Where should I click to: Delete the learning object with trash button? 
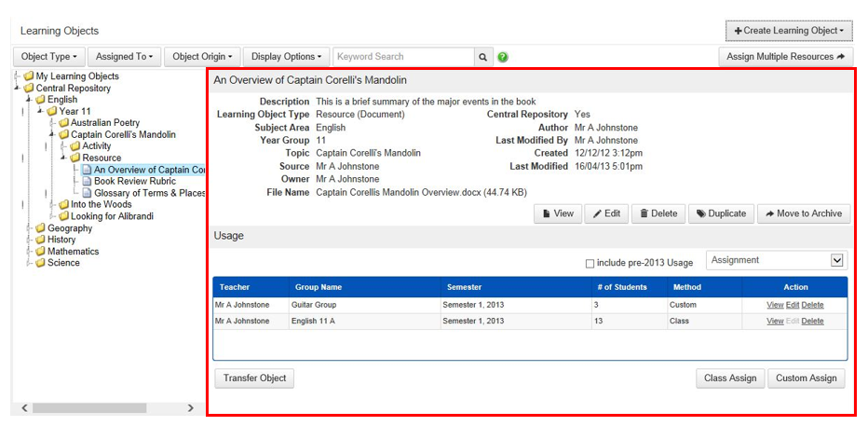click(x=658, y=213)
